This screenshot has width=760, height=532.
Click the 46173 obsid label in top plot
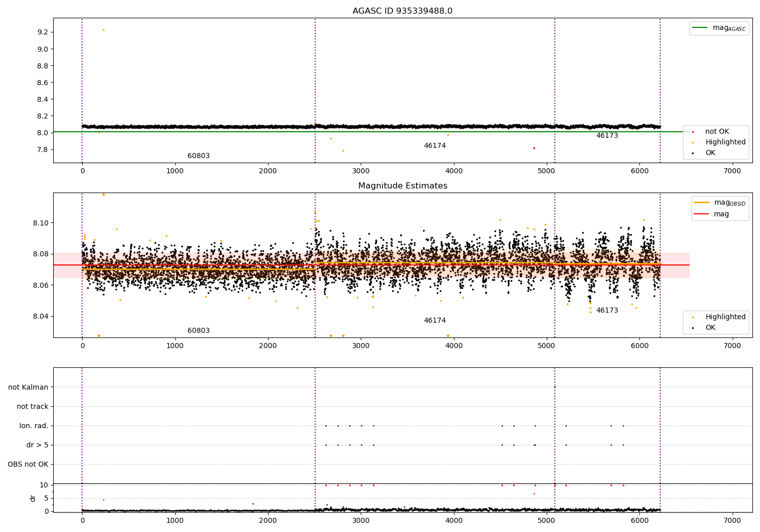[x=607, y=136]
